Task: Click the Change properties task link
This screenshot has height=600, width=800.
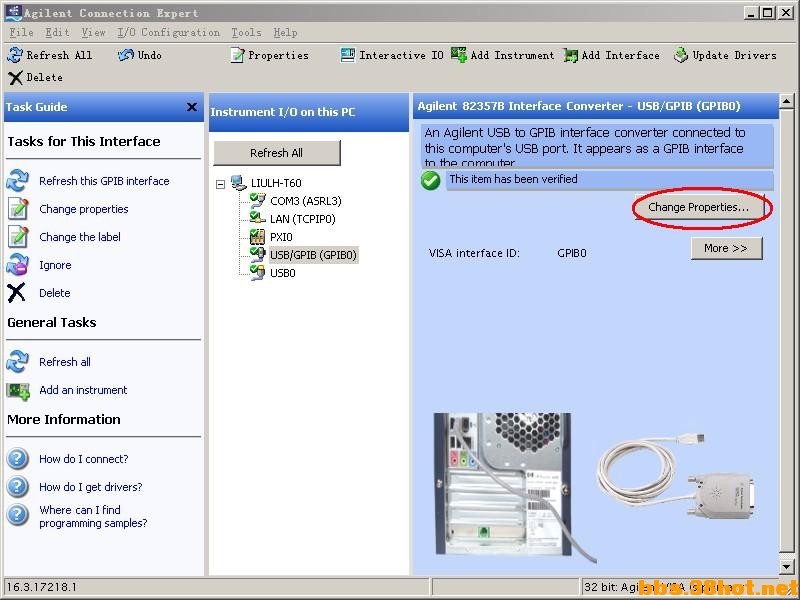Action: 84,209
